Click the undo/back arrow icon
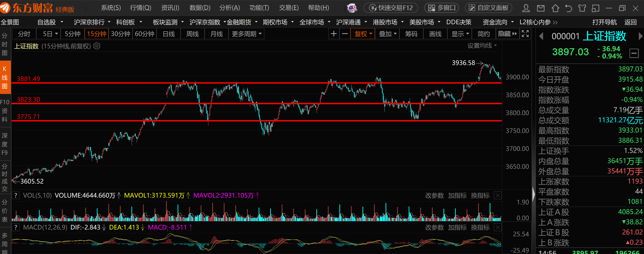Image resolution: width=644 pixels, height=254 pixels. point(568,8)
